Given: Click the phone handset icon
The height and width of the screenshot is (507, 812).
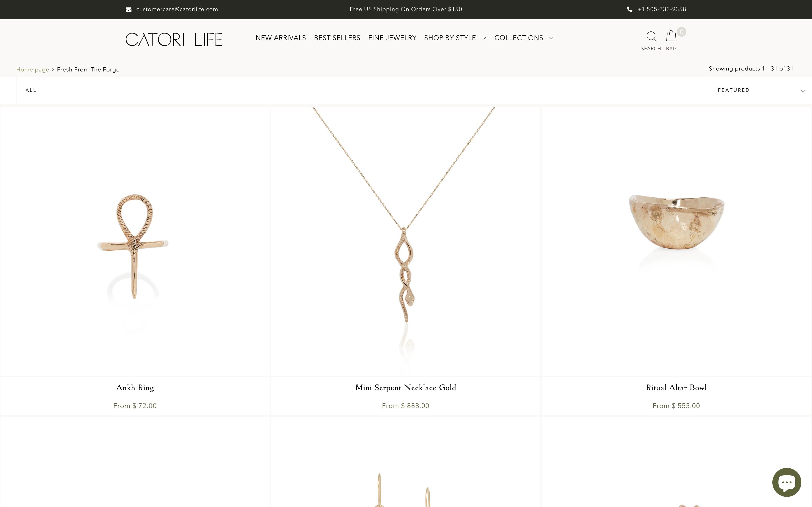Looking at the screenshot, I should pyautogui.click(x=630, y=9).
